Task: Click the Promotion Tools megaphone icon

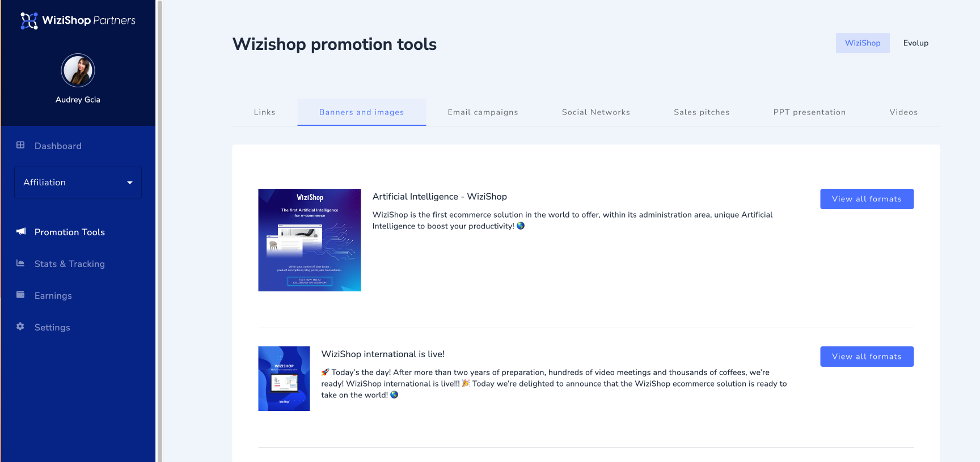Action: pos(21,231)
